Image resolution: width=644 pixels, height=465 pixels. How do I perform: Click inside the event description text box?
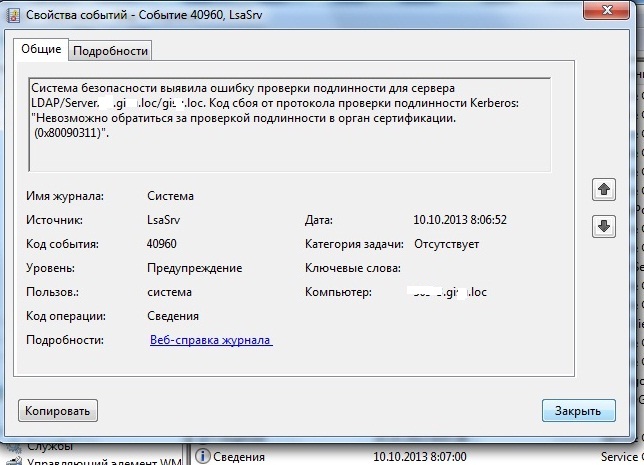(290, 124)
